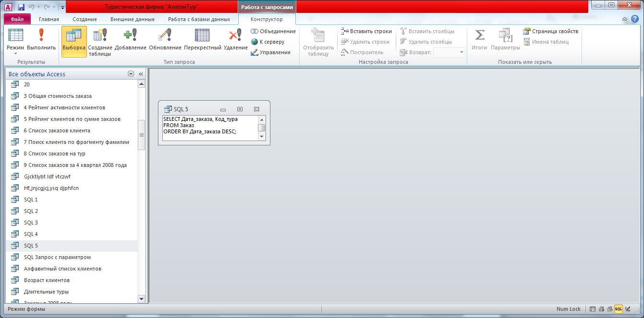Select the SQL 1 query
The height and width of the screenshot is (318, 644).
coord(72,200)
